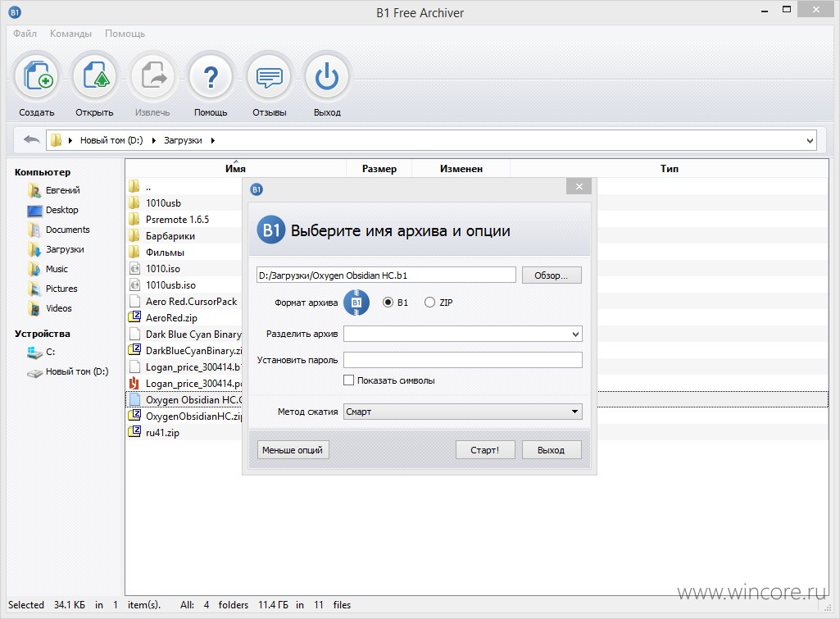This screenshot has width=840, height=619.
Task: Select the Logan_price_300414.b1 file row
Action: [x=184, y=366]
